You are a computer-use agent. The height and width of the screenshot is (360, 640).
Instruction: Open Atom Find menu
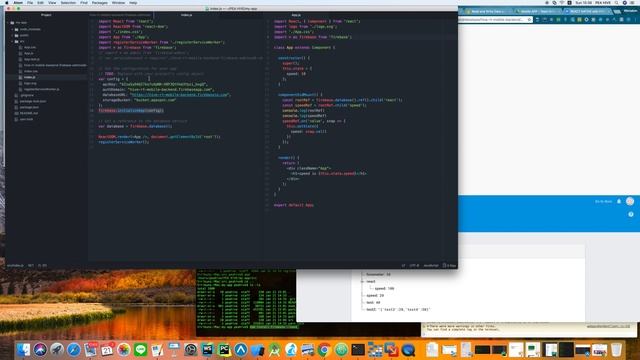[x=84, y=3]
